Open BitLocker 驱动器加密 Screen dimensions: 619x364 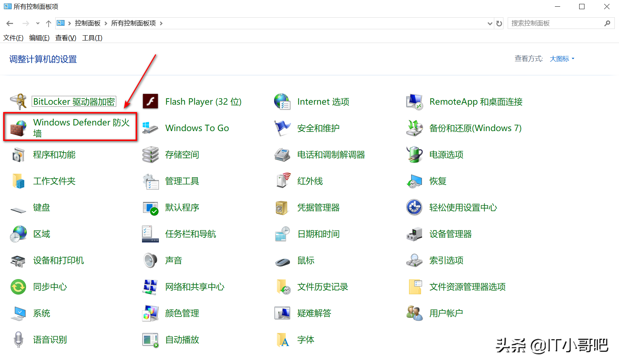(x=74, y=101)
